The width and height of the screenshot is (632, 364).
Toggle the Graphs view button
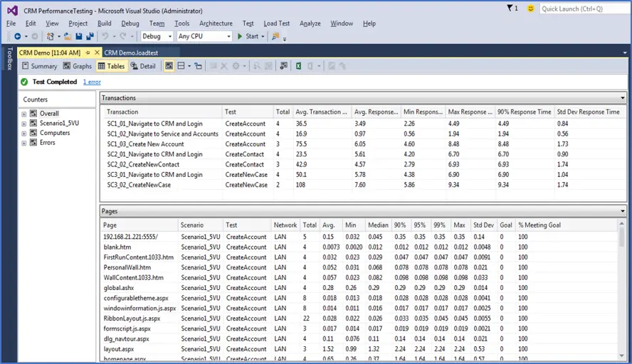pyautogui.click(x=78, y=66)
